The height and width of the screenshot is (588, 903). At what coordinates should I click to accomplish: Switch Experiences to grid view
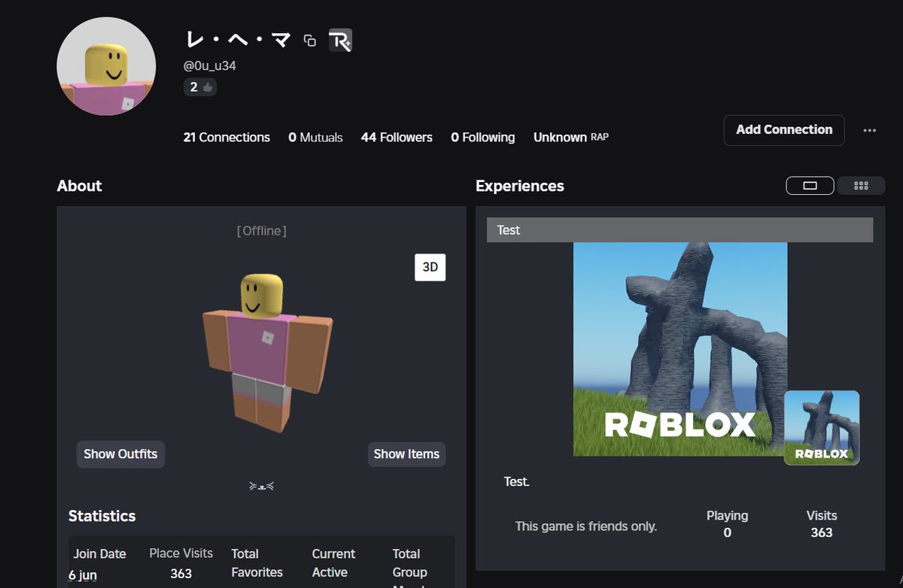pyautogui.click(x=862, y=186)
